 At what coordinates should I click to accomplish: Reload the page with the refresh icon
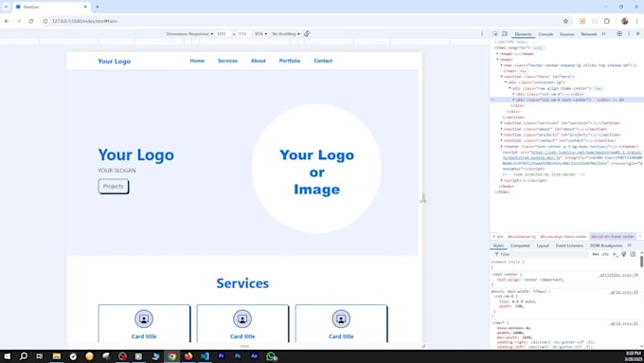[31, 21]
